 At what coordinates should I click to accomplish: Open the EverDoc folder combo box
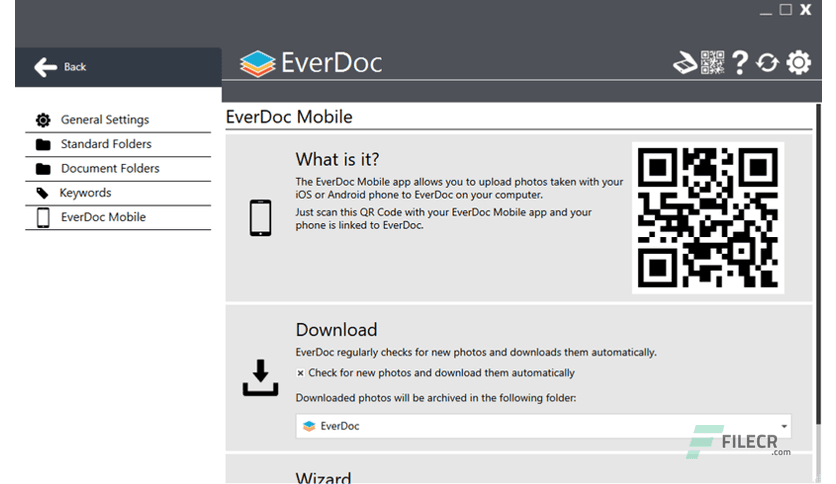[543, 426]
